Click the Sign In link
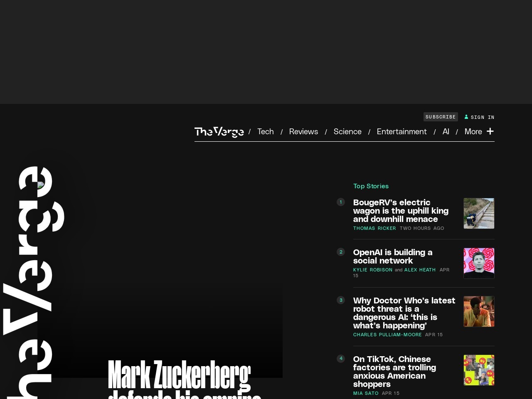 (483, 117)
